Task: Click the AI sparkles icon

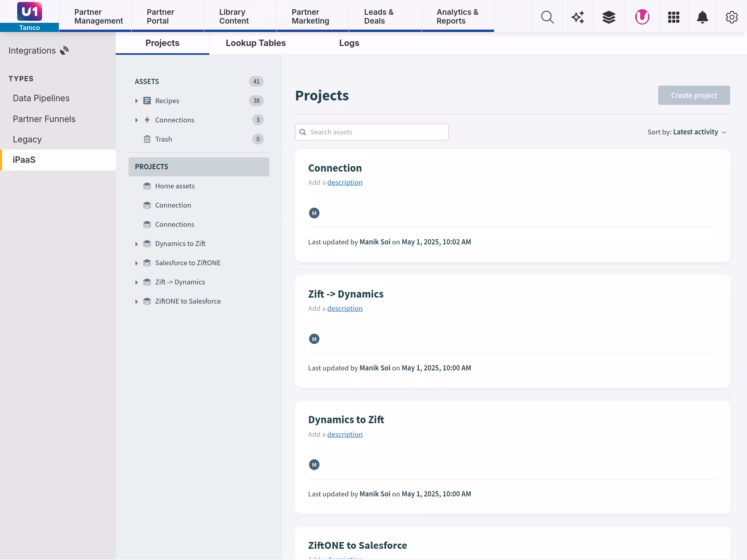Action: pos(578,17)
